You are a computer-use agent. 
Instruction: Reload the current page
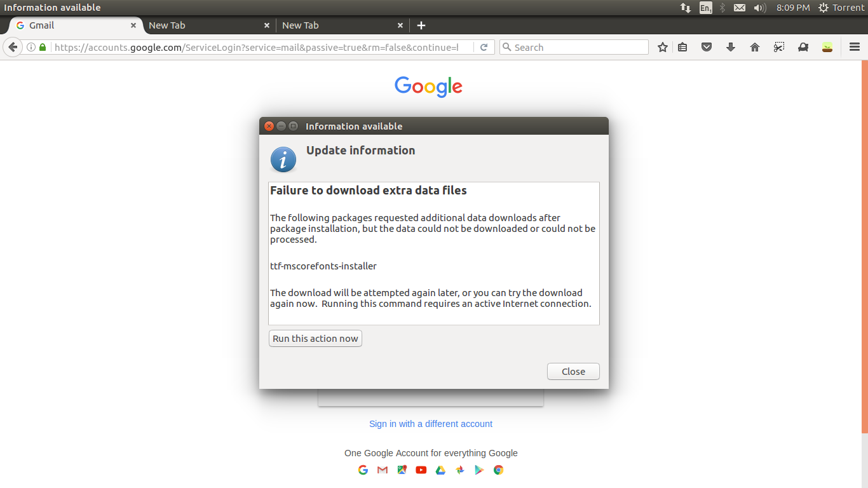tap(484, 48)
